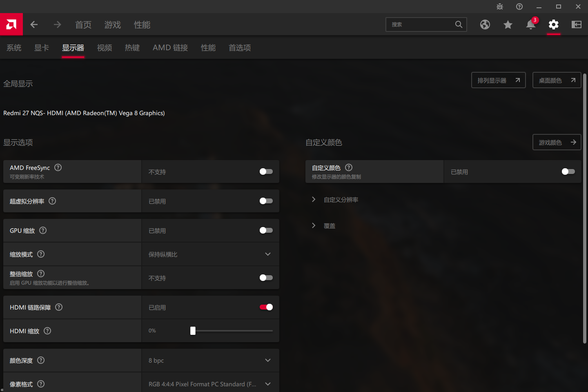
Task: Click 桌面颜色 button
Action: [x=557, y=80]
